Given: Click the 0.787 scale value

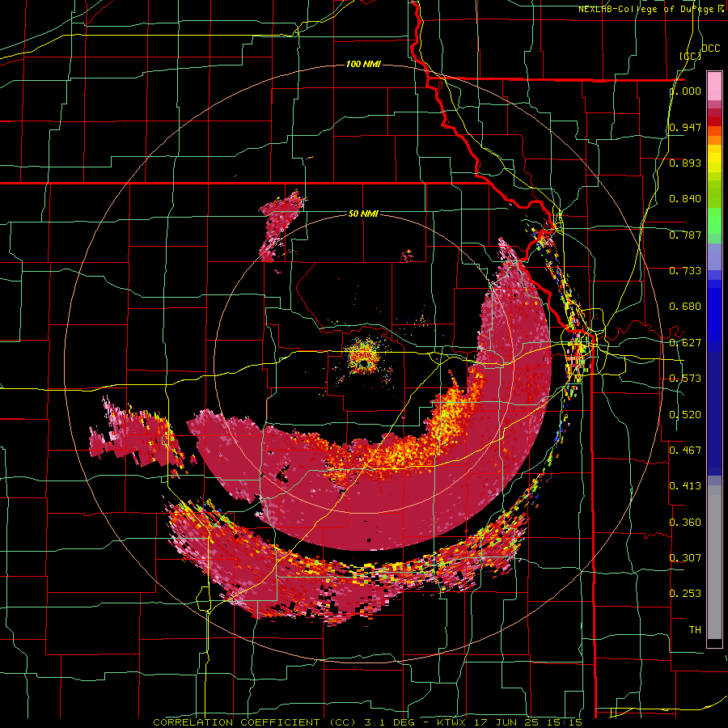Looking at the screenshot, I should click(685, 235).
